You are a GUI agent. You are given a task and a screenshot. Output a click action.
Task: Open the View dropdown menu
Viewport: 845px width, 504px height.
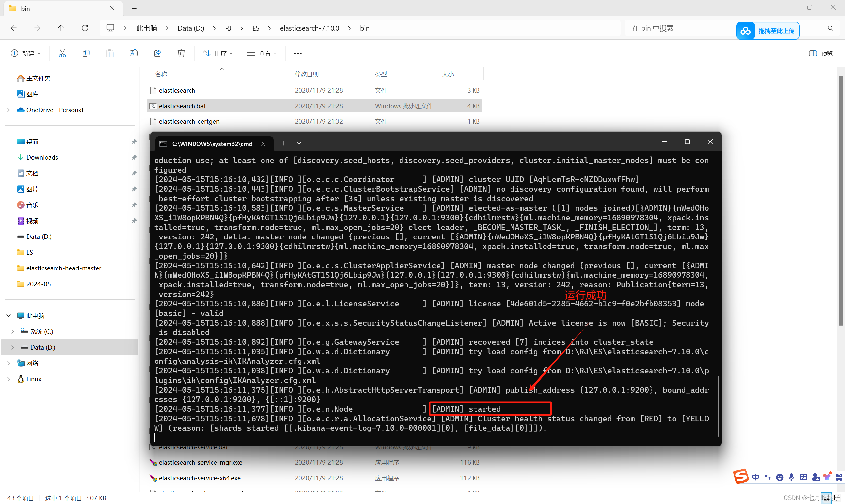coord(262,53)
